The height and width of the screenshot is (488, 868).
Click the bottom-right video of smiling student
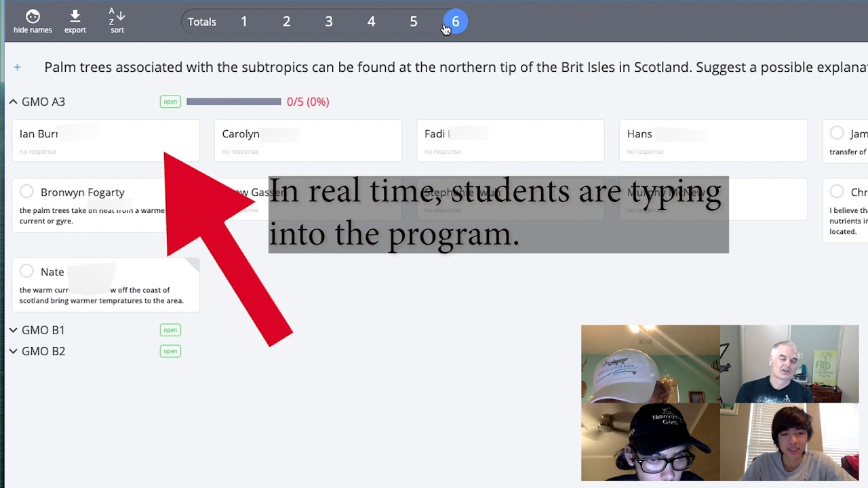(x=789, y=442)
